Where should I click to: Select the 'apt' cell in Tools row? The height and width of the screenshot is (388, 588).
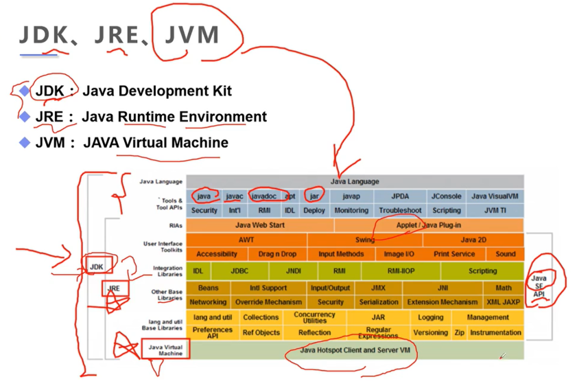290,196
